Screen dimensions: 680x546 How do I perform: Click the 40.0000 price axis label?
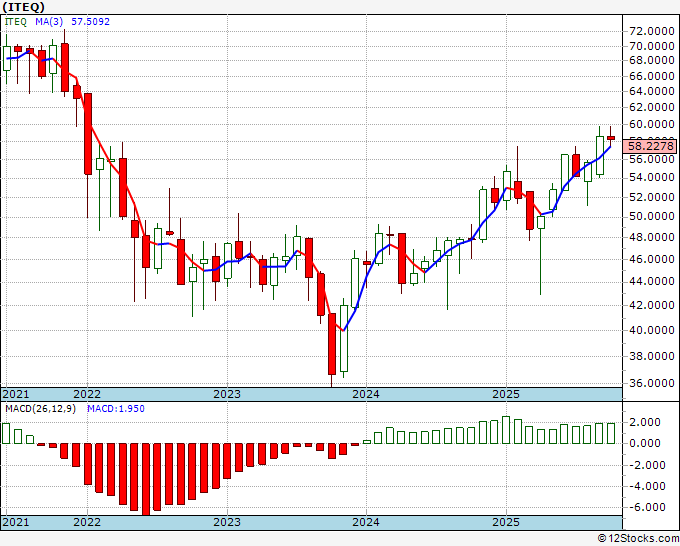pyautogui.click(x=652, y=330)
